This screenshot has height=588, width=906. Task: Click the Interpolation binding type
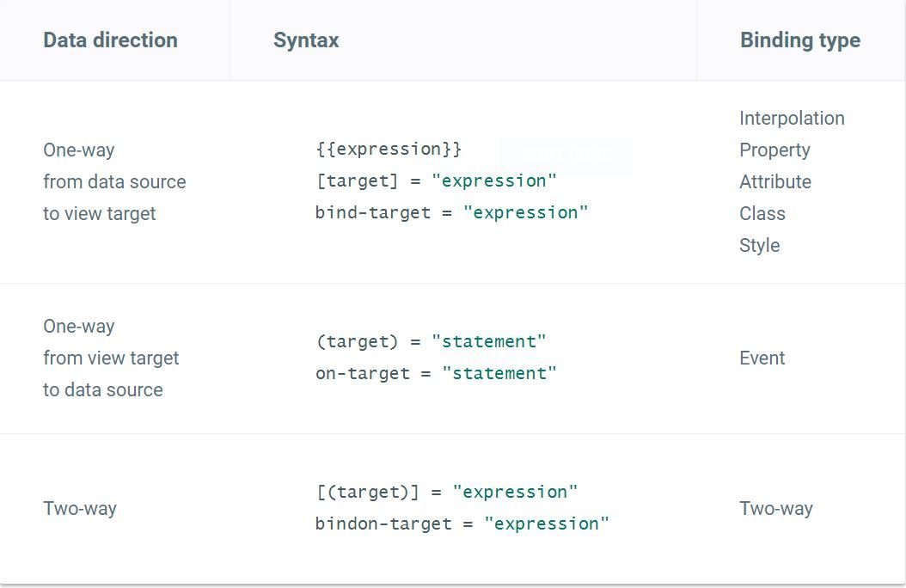pyautogui.click(x=792, y=119)
